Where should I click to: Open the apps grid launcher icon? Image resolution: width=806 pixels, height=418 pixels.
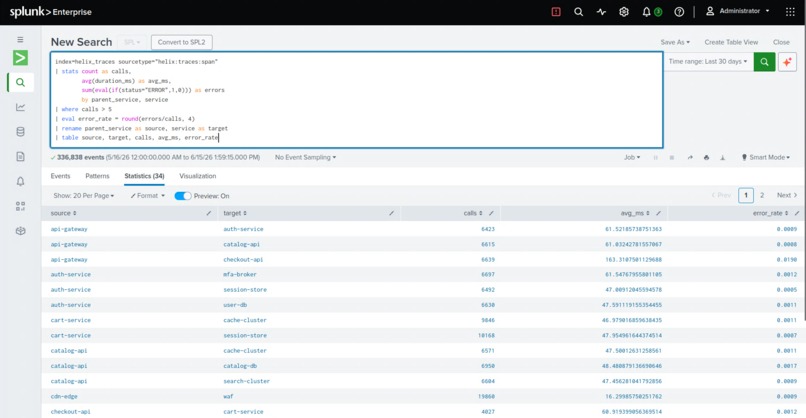[x=790, y=12]
